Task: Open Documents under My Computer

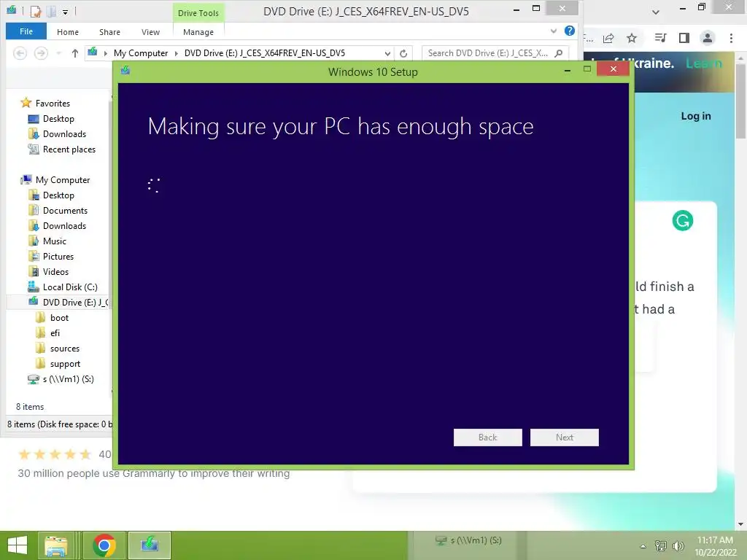Action: [x=65, y=211]
